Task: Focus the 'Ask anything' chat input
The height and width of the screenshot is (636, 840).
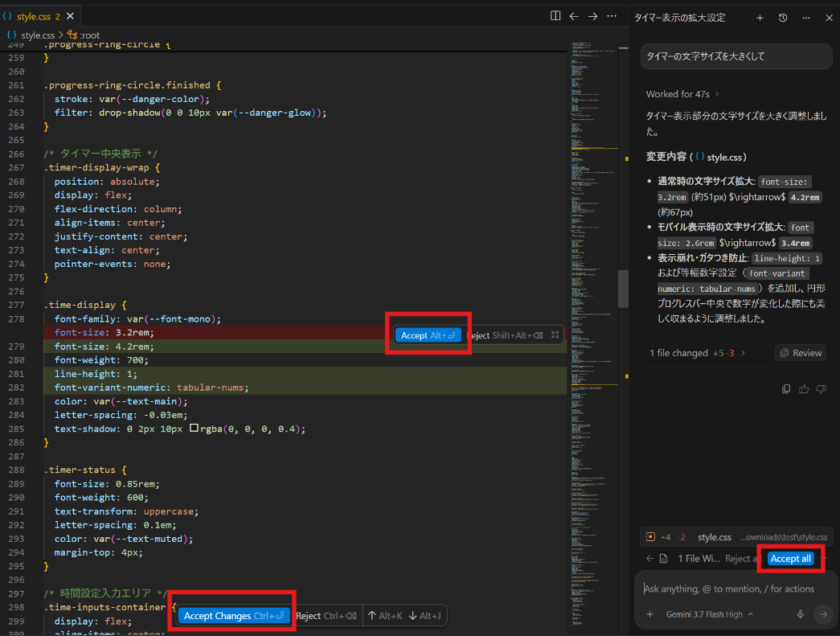Action: (728, 589)
